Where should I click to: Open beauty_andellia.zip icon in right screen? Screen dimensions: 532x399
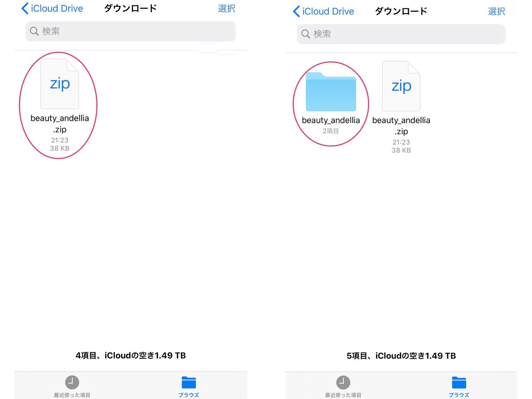pyautogui.click(x=401, y=86)
